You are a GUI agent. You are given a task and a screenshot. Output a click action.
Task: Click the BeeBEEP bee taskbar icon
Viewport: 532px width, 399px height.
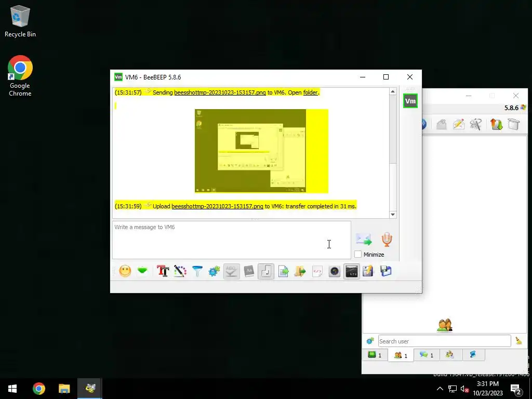pos(90,389)
